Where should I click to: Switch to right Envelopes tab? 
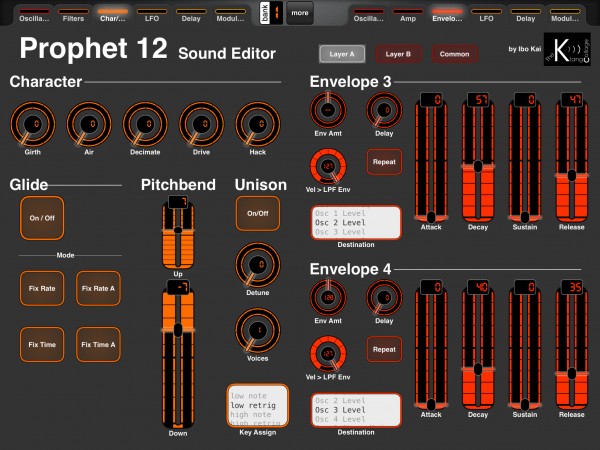447,15
